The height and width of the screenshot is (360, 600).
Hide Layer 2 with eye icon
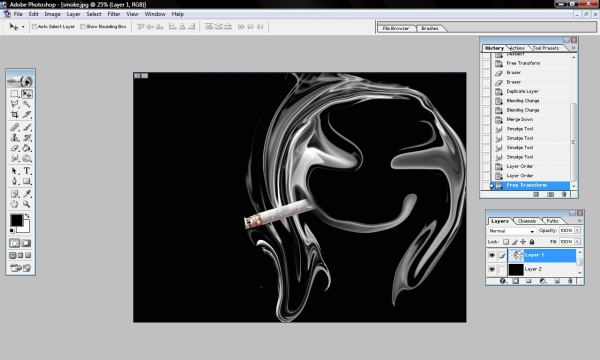[x=492, y=269]
